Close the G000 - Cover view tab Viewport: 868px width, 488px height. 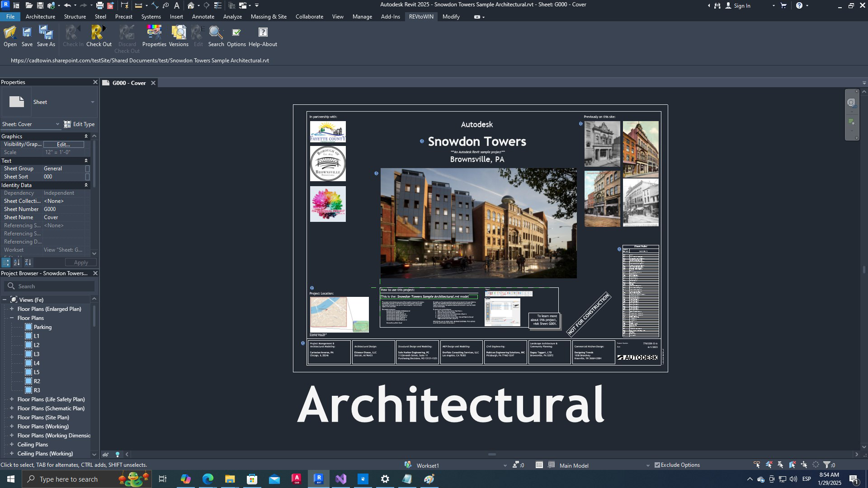pos(153,83)
